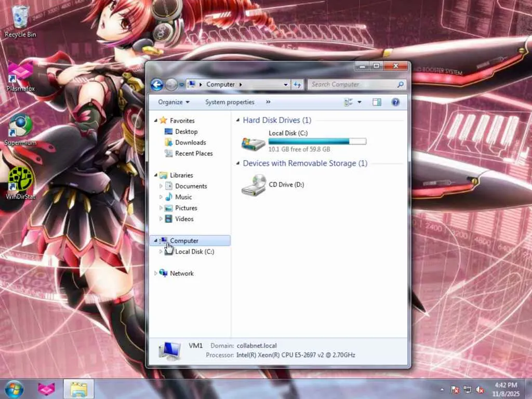Open the Organize menu
This screenshot has height=399, width=532.
174,102
